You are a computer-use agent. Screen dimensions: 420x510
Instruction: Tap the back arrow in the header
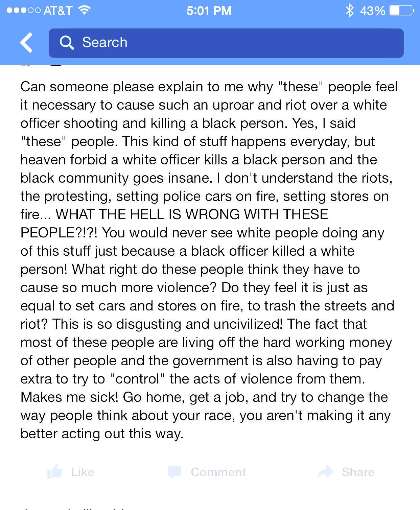coord(26,43)
